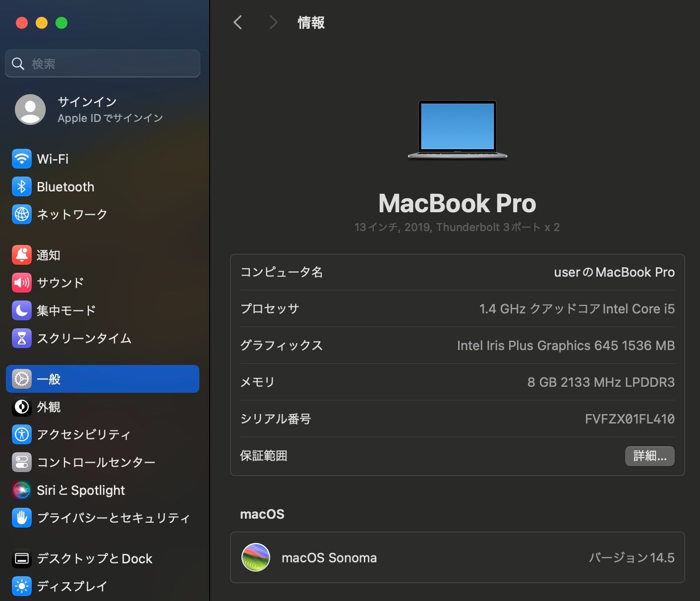The height and width of the screenshot is (601, 700).
Task: Open 通知 label in sidebar
Action: click(x=49, y=255)
